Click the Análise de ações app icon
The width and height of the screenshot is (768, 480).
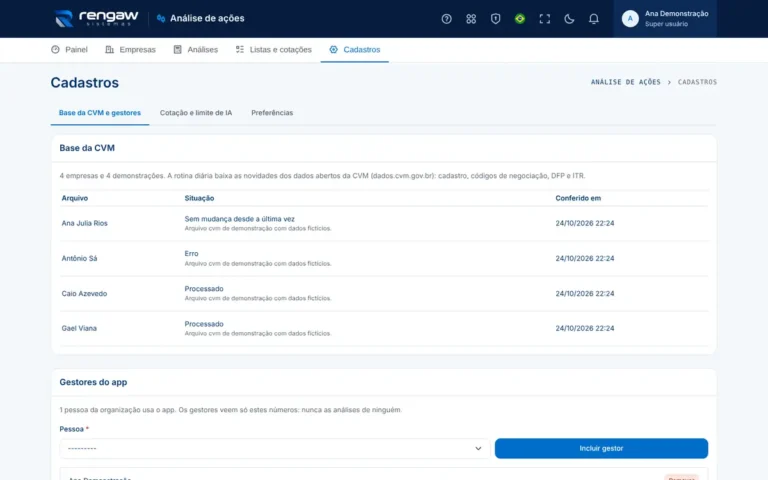(x=161, y=19)
